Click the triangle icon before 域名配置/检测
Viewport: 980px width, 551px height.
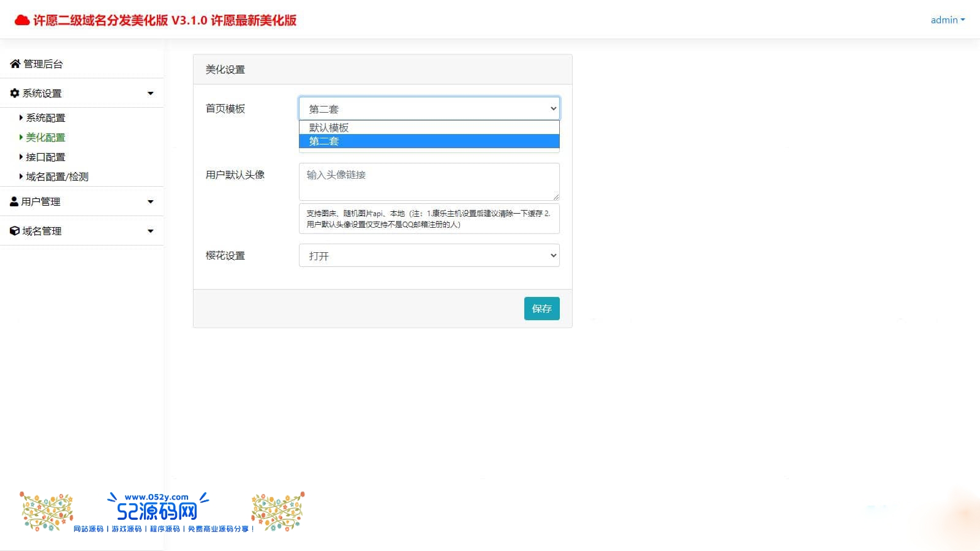20,176
